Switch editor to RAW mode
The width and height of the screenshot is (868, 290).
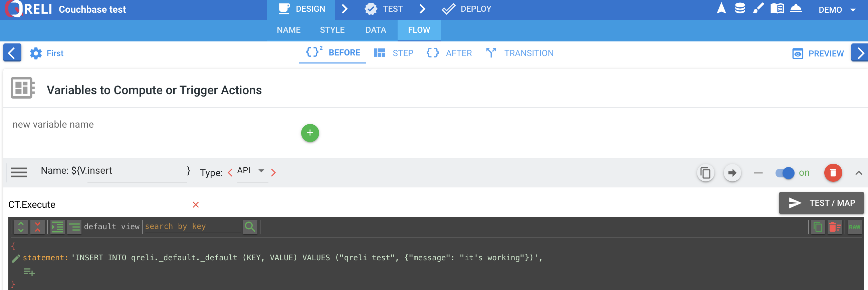pyautogui.click(x=855, y=227)
